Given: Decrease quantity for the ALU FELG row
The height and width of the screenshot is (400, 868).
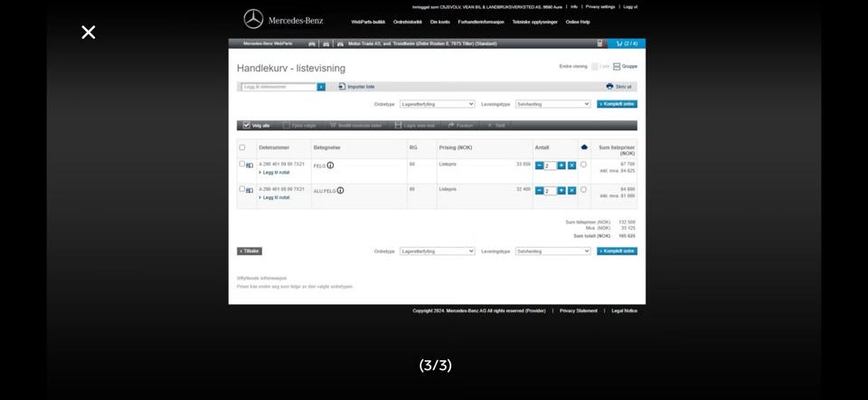Looking at the screenshot, I should pos(539,191).
